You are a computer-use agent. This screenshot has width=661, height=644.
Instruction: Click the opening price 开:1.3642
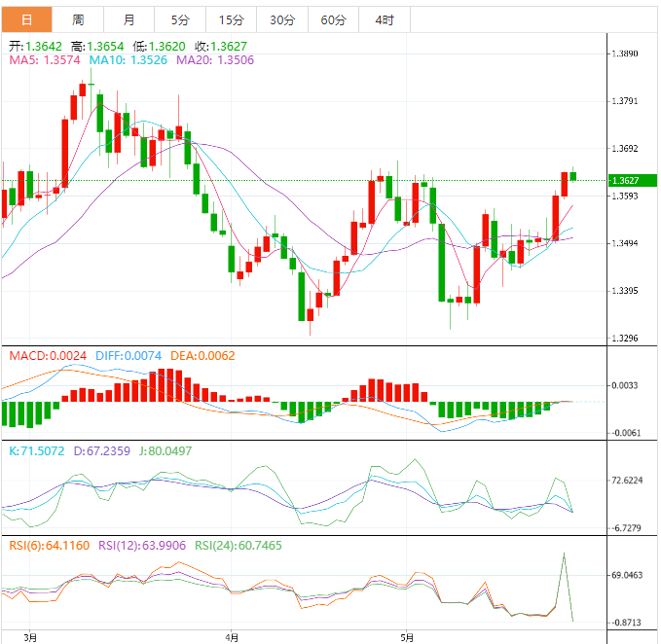click(35, 47)
